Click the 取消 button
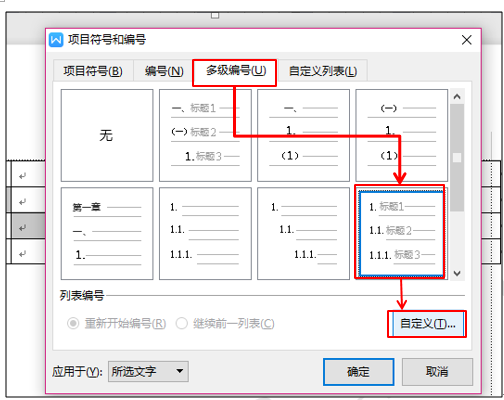 pos(437,372)
